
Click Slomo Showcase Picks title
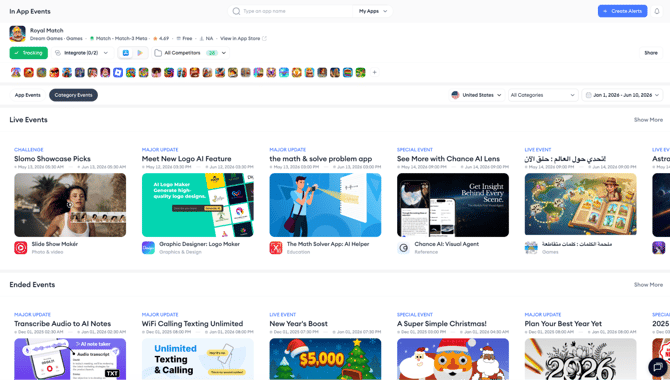(x=52, y=159)
